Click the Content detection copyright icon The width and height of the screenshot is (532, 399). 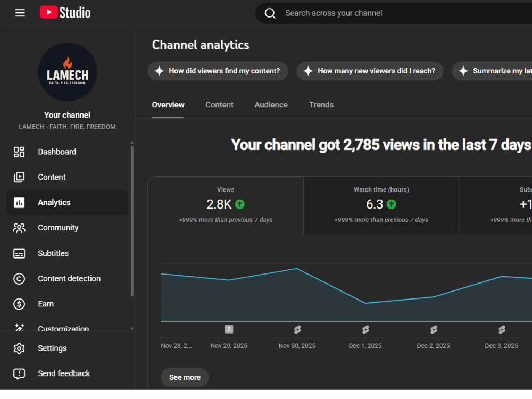coord(19,279)
